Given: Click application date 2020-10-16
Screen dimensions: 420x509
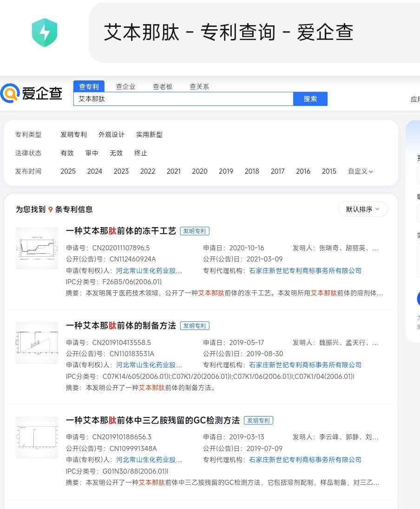Looking at the screenshot, I should [x=247, y=248].
